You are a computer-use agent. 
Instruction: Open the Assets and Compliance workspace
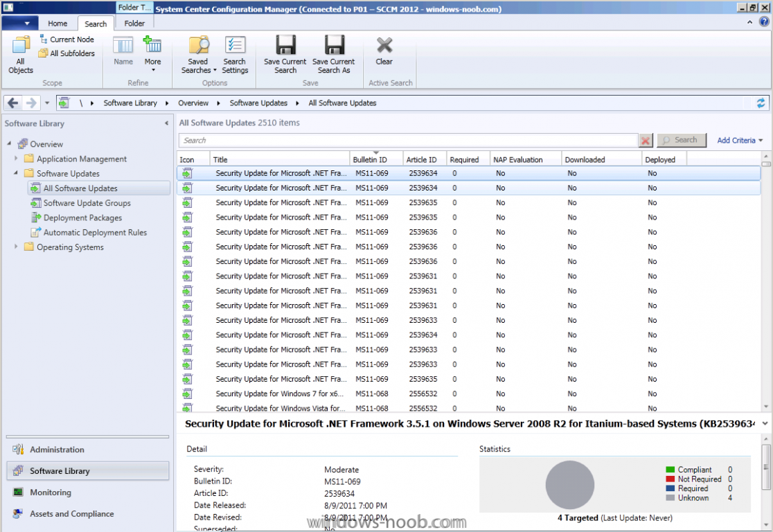(88, 513)
